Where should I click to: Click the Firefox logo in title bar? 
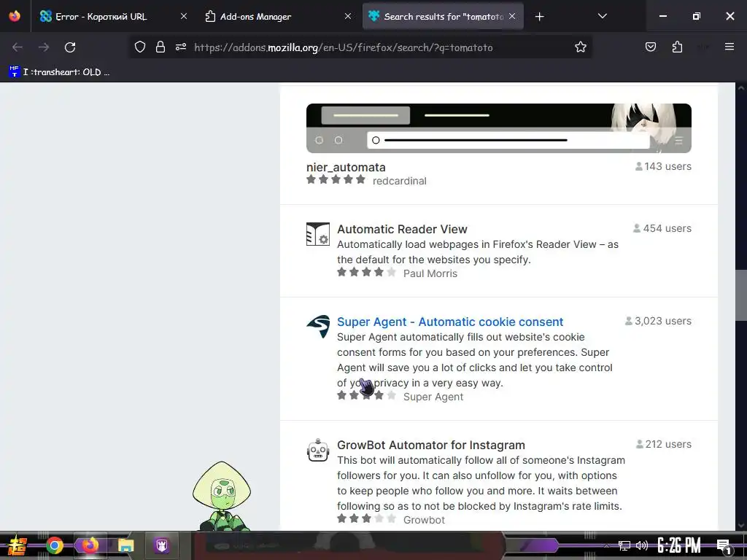coord(15,16)
